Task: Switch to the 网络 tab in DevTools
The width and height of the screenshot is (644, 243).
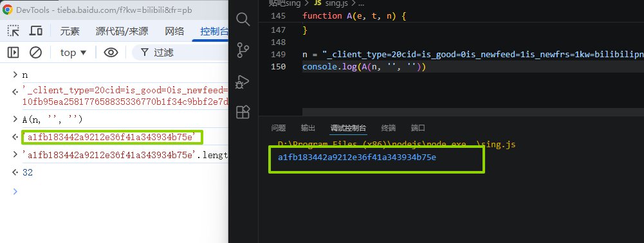Action: click(174, 32)
